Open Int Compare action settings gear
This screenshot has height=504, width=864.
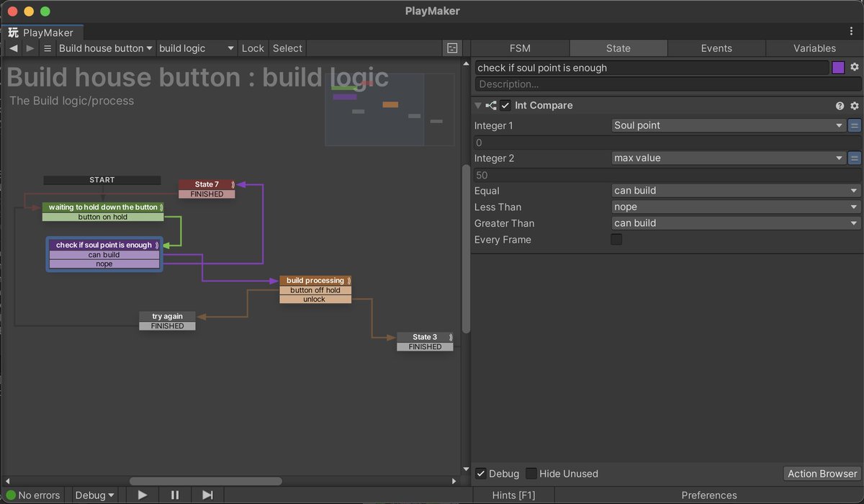click(x=855, y=105)
